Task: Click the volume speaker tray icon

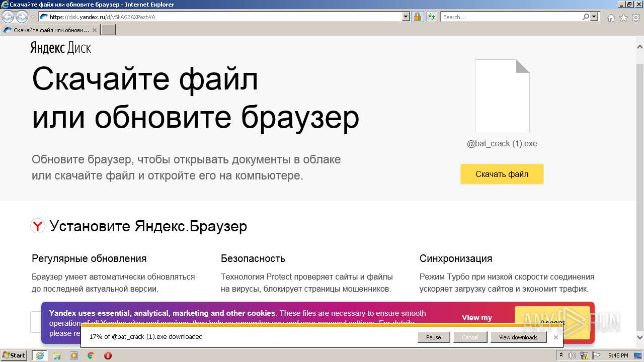Action: 572,355
